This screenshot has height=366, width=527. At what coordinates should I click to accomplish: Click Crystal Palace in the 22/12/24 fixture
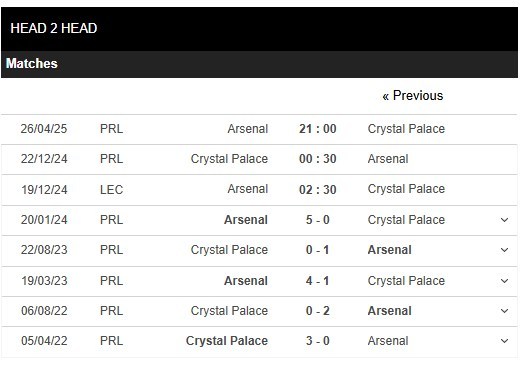[229, 159]
